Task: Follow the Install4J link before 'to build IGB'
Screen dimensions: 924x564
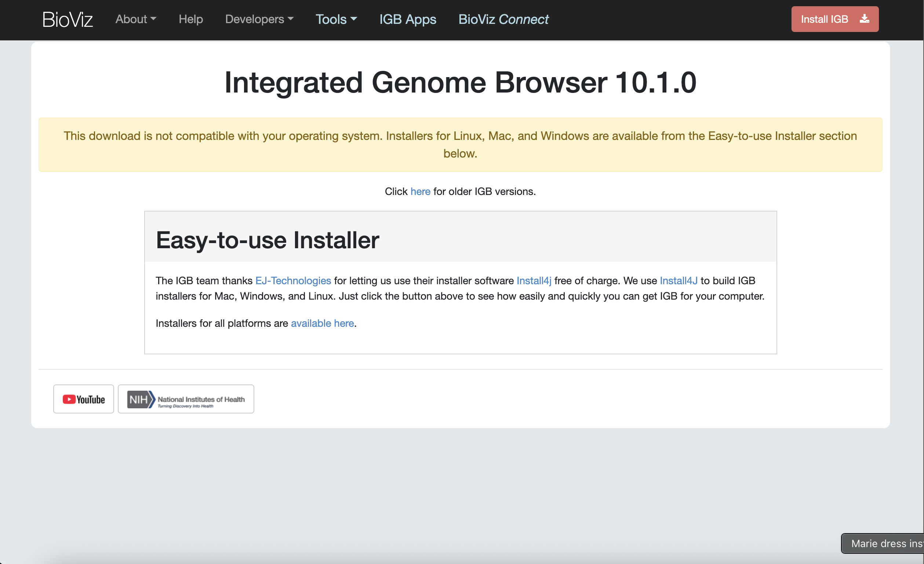Action: (x=679, y=281)
